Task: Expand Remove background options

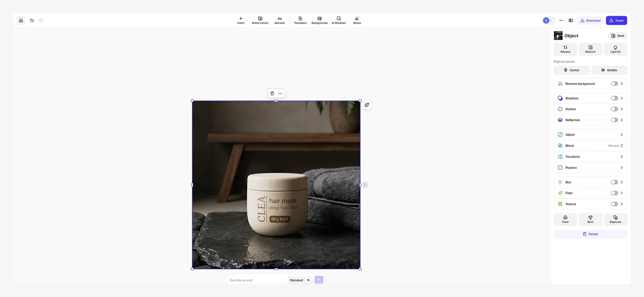Action: (x=622, y=84)
